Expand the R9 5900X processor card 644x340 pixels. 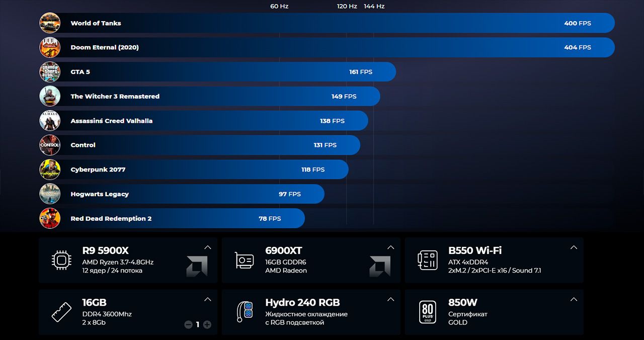coord(208,247)
